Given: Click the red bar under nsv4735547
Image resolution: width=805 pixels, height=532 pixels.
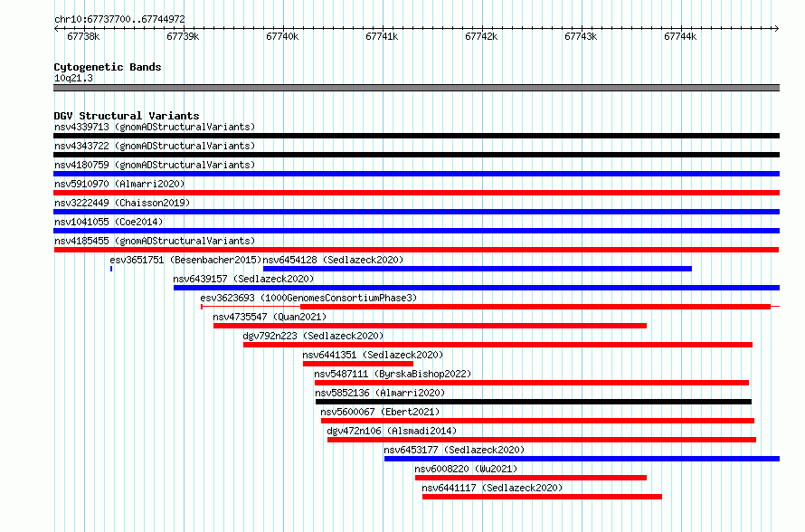Looking at the screenshot, I should point(431,326).
